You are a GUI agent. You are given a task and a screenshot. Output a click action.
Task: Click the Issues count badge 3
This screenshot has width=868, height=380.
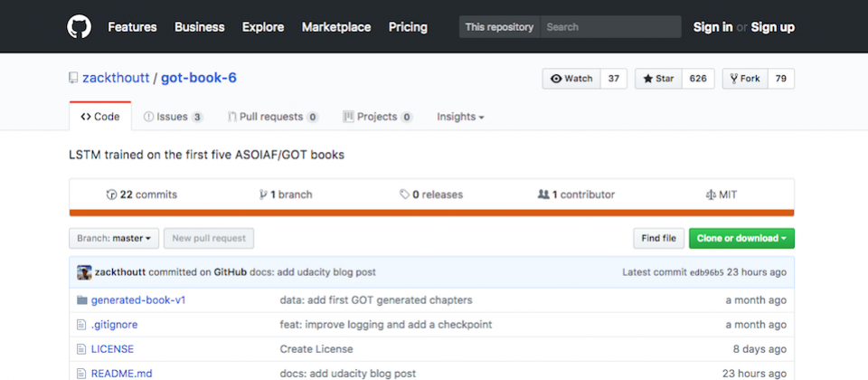(197, 117)
